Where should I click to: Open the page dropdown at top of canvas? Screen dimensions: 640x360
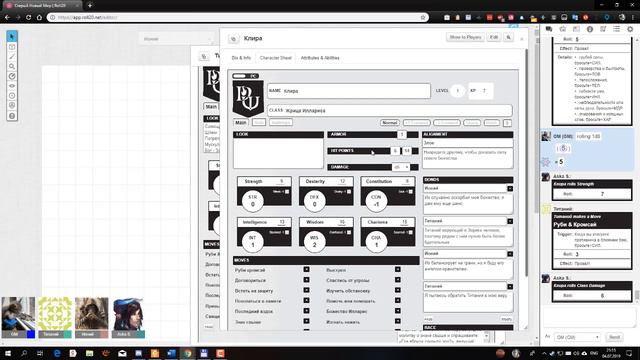point(176,39)
